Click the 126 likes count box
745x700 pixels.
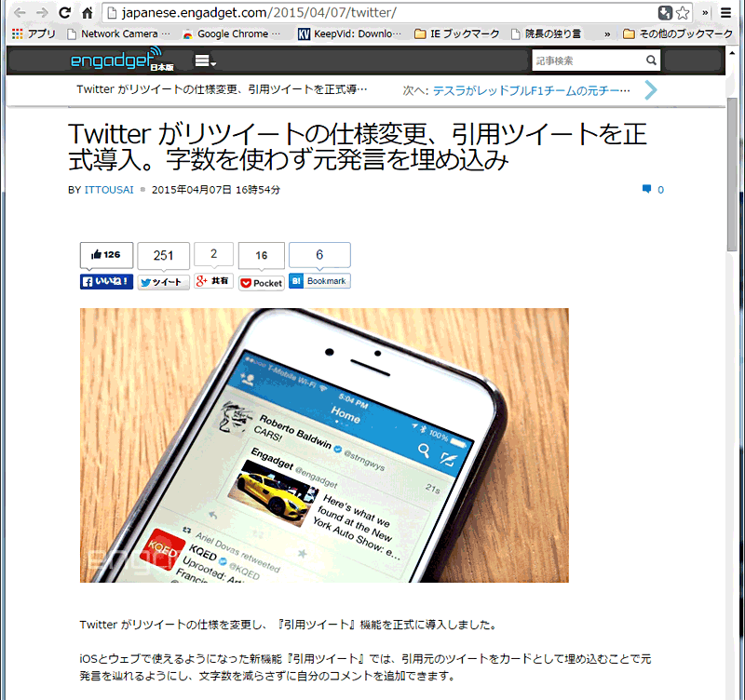[106, 255]
